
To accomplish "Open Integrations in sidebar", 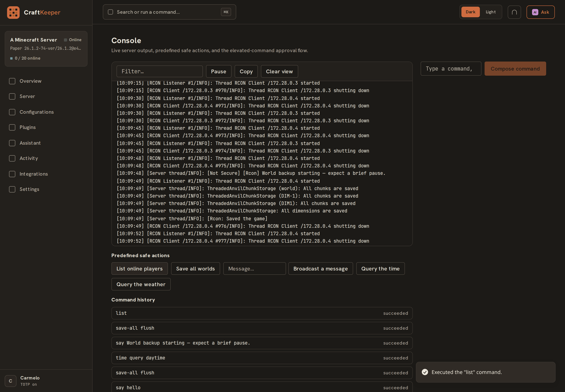I will (46, 174).
